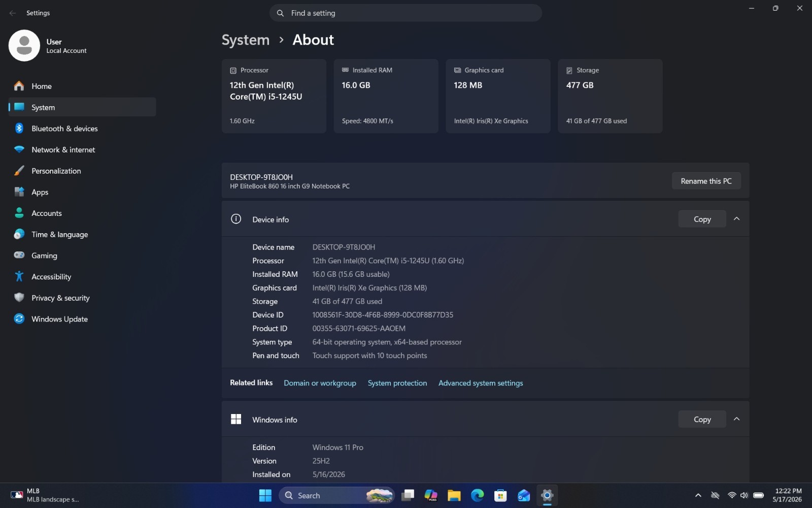Click the back arrow in Settings

(13, 13)
